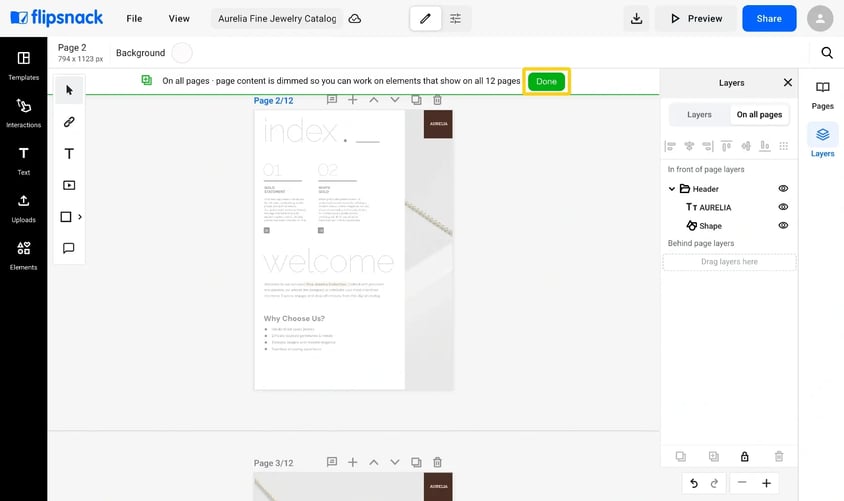
Task: Add notes to Page 2
Action: (332, 100)
